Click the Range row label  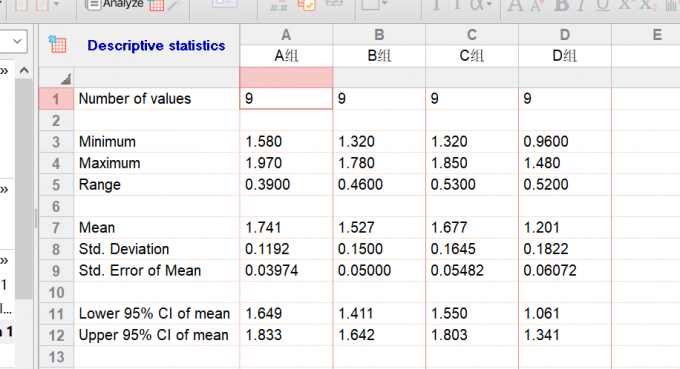point(100,185)
